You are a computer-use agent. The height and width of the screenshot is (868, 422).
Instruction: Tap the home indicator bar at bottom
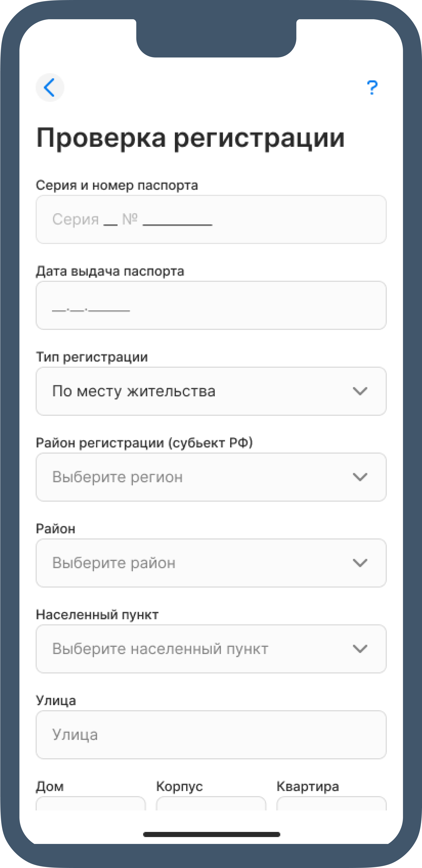pyautogui.click(x=212, y=834)
